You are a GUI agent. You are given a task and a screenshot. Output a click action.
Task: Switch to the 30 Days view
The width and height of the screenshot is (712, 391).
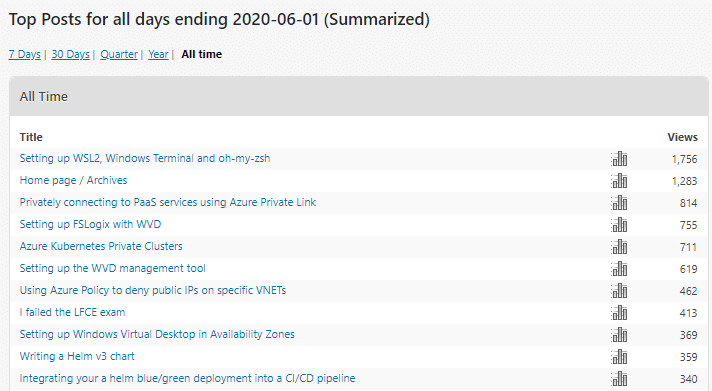click(x=70, y=54)
